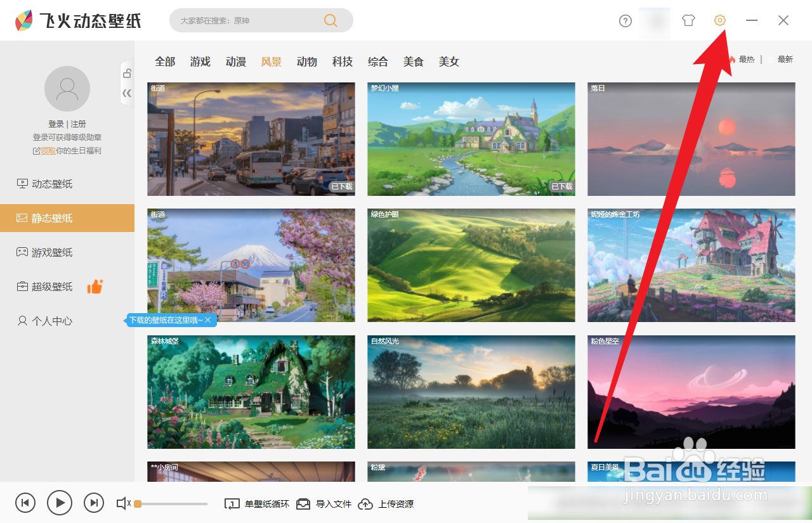Open the 妮娅的炼金工坊 wallpaper thumbnail
The image size is (812, 523).
click(691, 265)
